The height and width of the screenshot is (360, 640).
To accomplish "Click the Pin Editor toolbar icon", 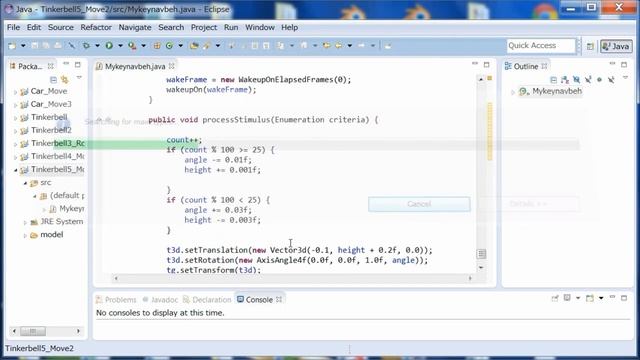I will tap(388, 46).
